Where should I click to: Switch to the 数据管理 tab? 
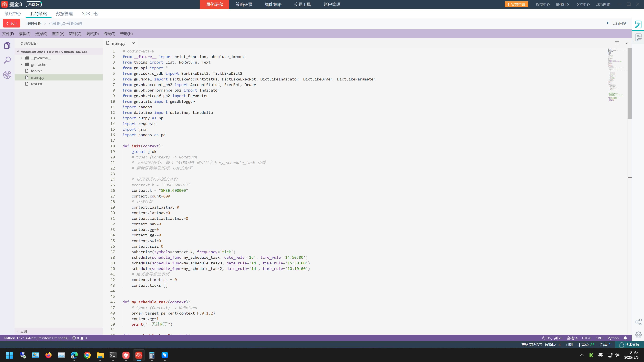pos(64,14)
